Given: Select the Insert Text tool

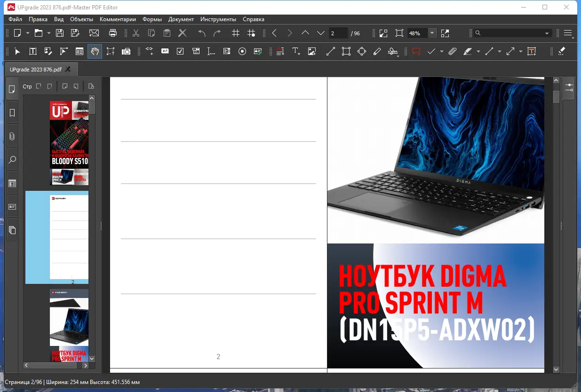Looking at the screenshot, I should (x=296, y=51).
